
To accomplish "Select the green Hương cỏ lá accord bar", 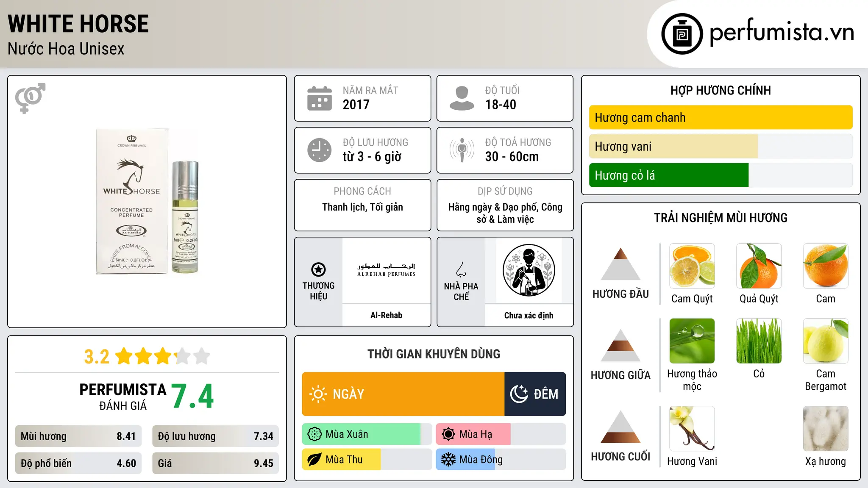I will (x=721, y=175).
